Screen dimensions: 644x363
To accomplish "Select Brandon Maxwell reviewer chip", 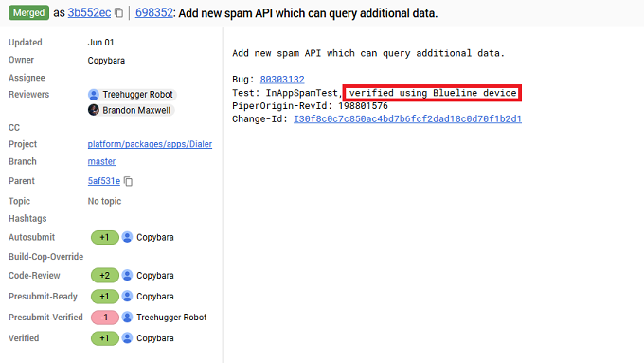I will [x=131, y=110].
